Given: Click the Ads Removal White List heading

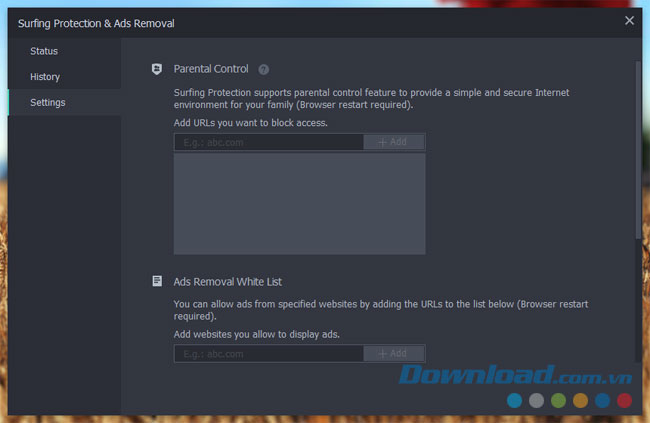Looking at the screenshot, I should pyautogui.click(x=228, y=282).
